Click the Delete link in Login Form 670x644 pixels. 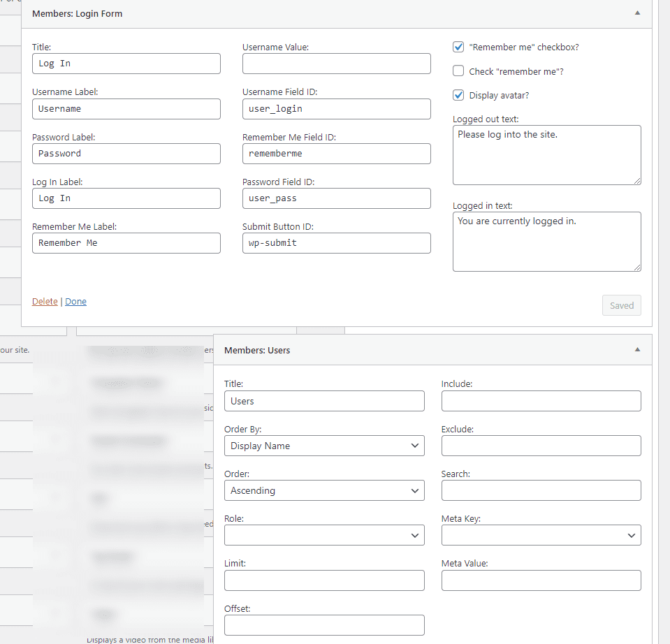tap(45, 302)
